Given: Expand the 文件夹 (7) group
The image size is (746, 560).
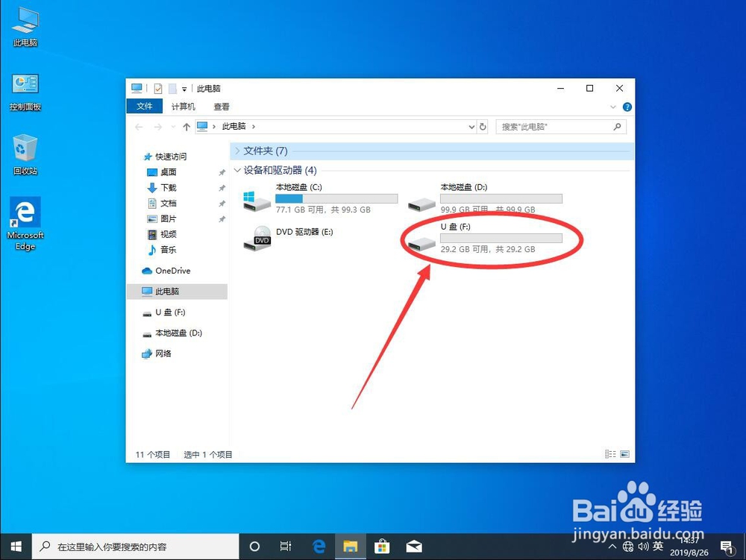Looking at the screenshot, I should [x=237, y=151].
